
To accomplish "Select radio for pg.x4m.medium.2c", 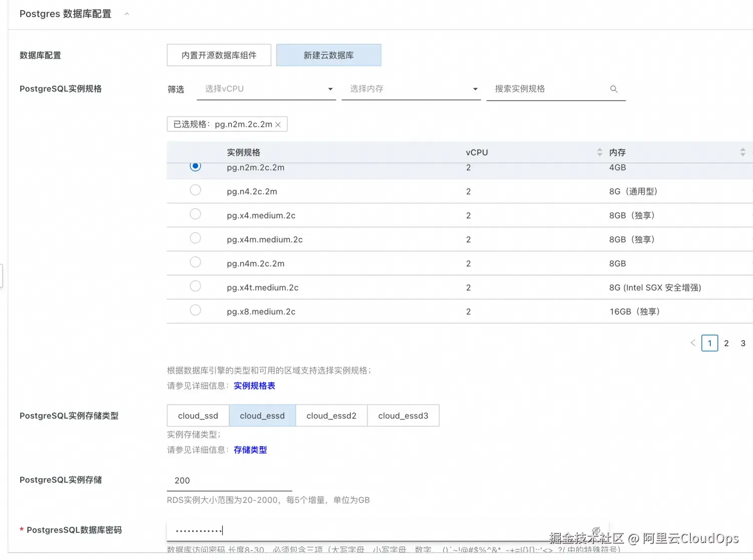I will pos(195,238).
